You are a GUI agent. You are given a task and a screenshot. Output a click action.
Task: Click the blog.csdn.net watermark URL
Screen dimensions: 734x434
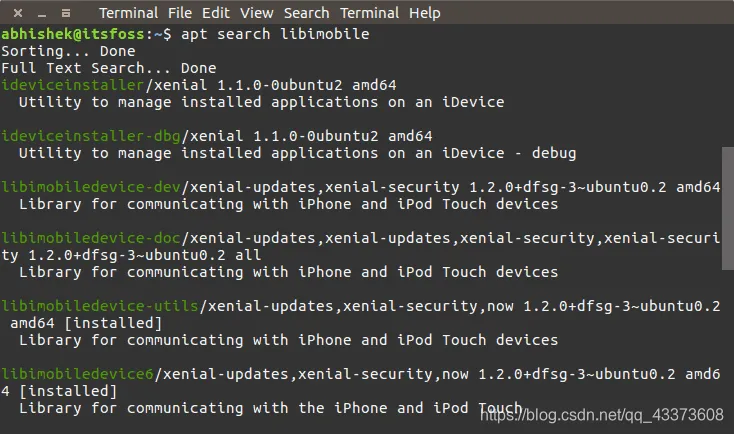(622, 414)
